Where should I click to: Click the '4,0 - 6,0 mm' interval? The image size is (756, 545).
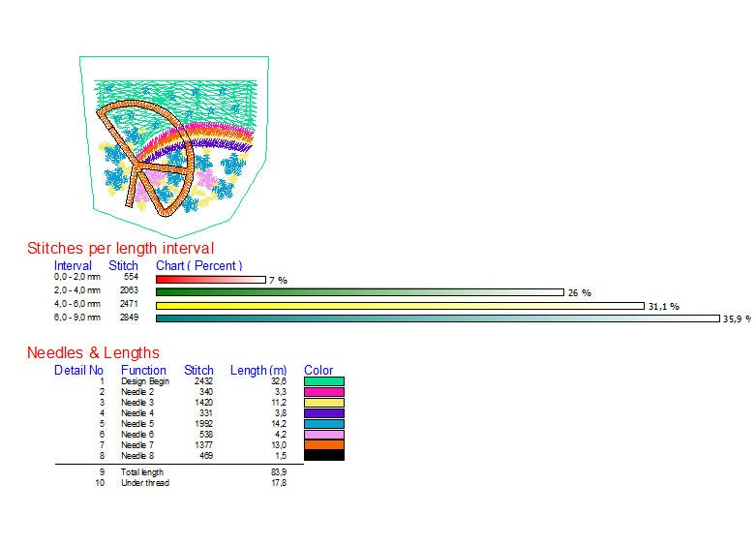[77, 304]
